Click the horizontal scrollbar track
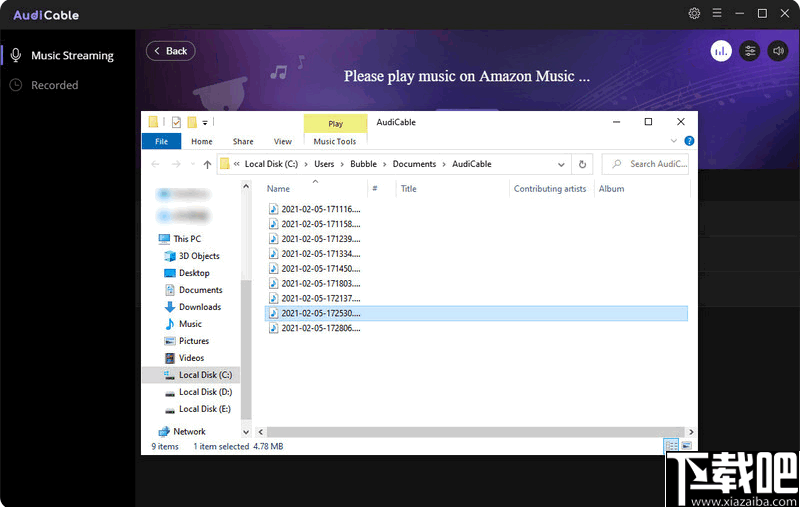 [476, 432]
